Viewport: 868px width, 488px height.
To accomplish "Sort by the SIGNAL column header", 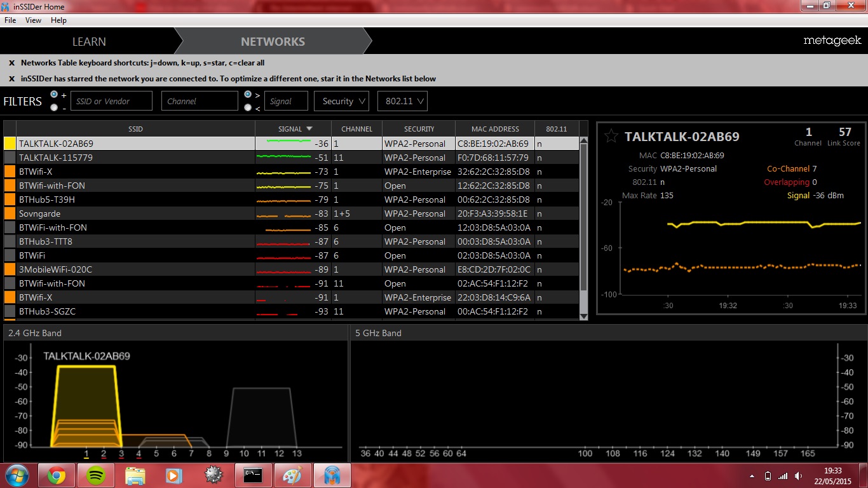I will tap(293, 128).
